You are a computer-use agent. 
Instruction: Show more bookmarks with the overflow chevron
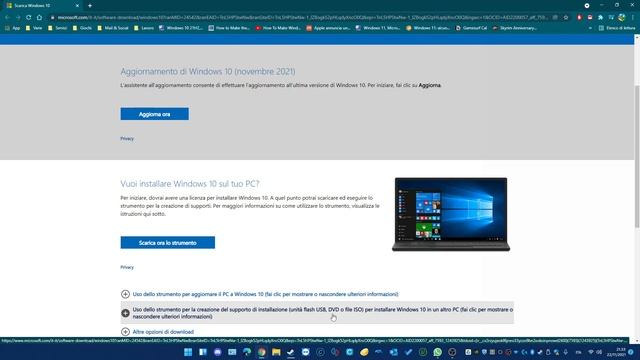(x=590, y=28)
